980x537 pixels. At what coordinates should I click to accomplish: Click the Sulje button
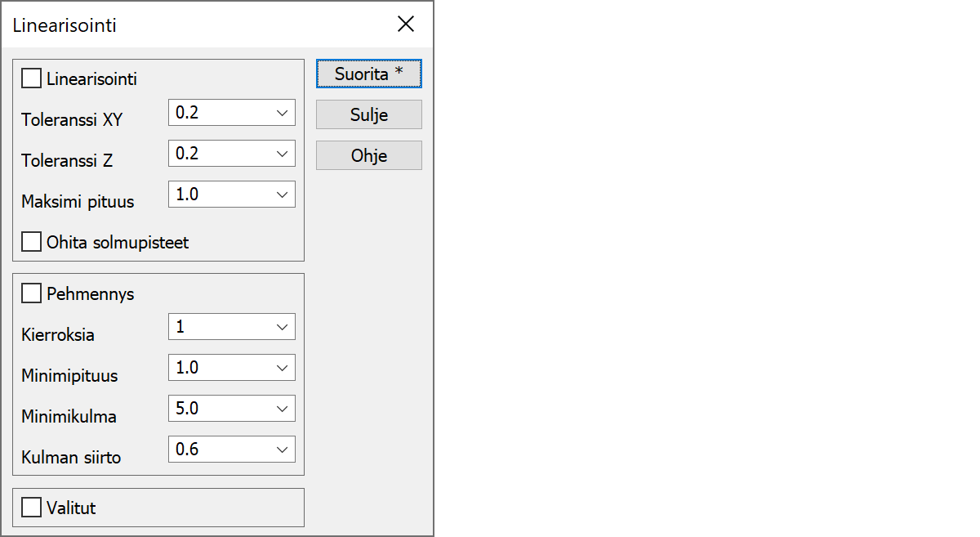[x=369, y=114]
